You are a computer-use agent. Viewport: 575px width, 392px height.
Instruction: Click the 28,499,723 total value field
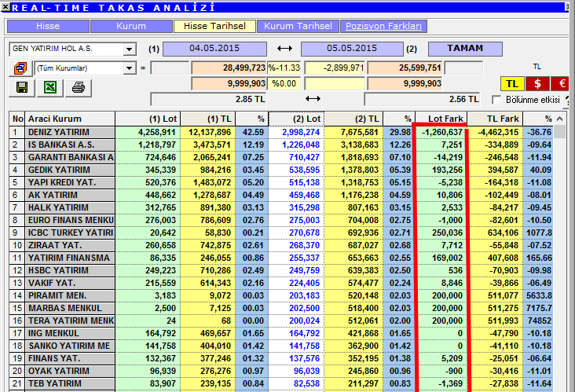click(229, 68)
